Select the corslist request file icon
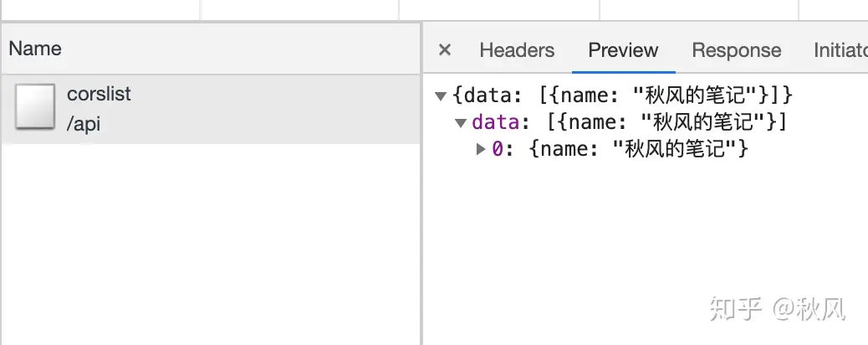Image resolution: width=868 pixels, height=345 pixels. coord(35,106)
